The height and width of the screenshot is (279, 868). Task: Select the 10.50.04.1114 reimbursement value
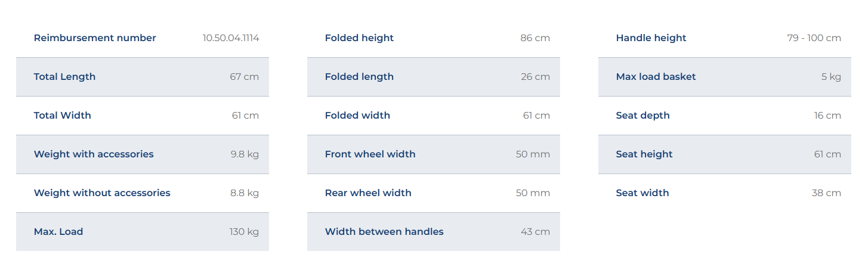(230, 38)
